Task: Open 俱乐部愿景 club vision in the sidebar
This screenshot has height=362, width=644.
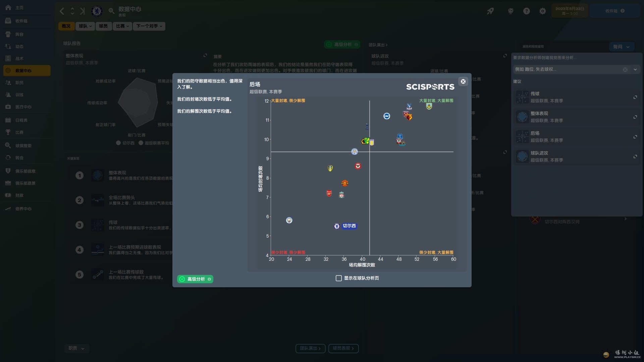Action: point(27,183)
